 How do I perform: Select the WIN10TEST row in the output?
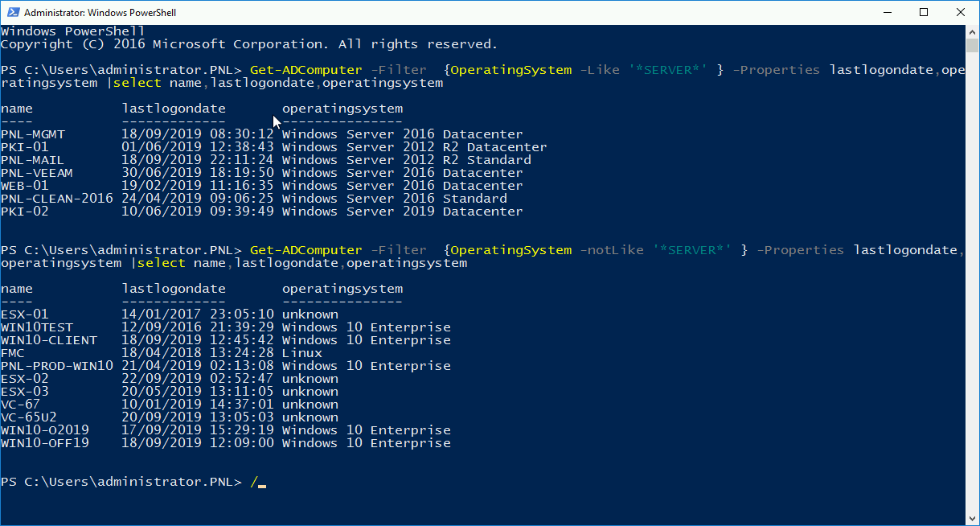pyautogui.click(x=35, y=327)
